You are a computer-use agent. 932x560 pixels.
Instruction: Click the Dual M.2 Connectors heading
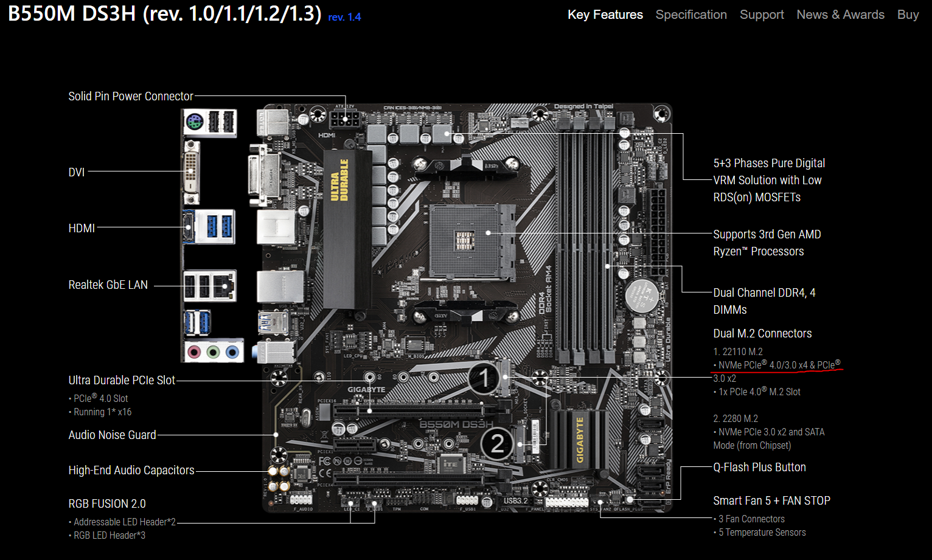click(x=762, y=333)
